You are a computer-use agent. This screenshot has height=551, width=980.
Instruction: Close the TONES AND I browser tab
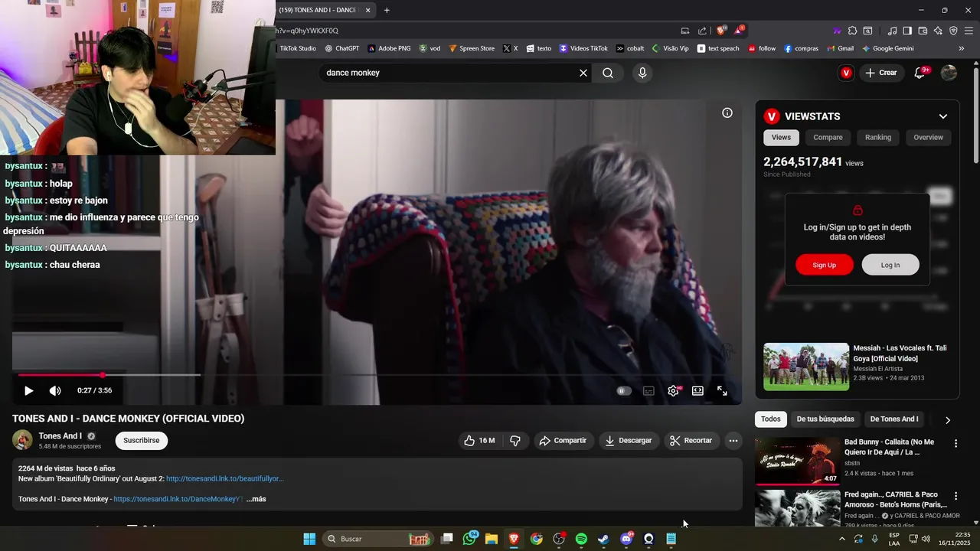pyautogui.click(x=368, y=11)
